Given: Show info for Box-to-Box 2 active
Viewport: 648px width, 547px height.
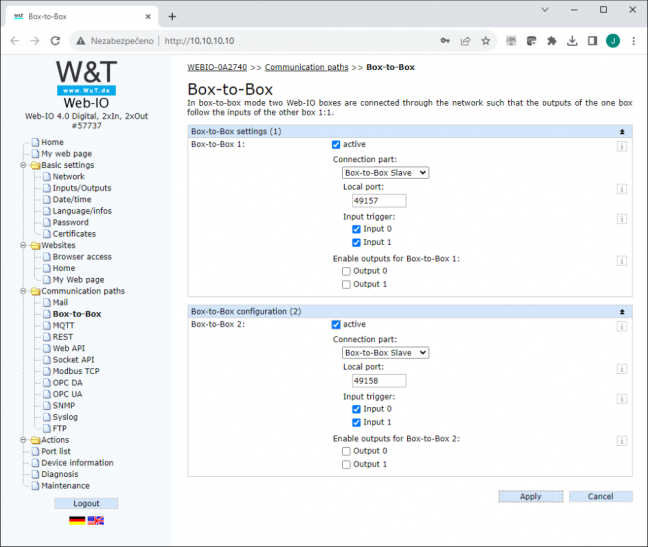Looking at the screenshot, I should (x=622, y=326).
